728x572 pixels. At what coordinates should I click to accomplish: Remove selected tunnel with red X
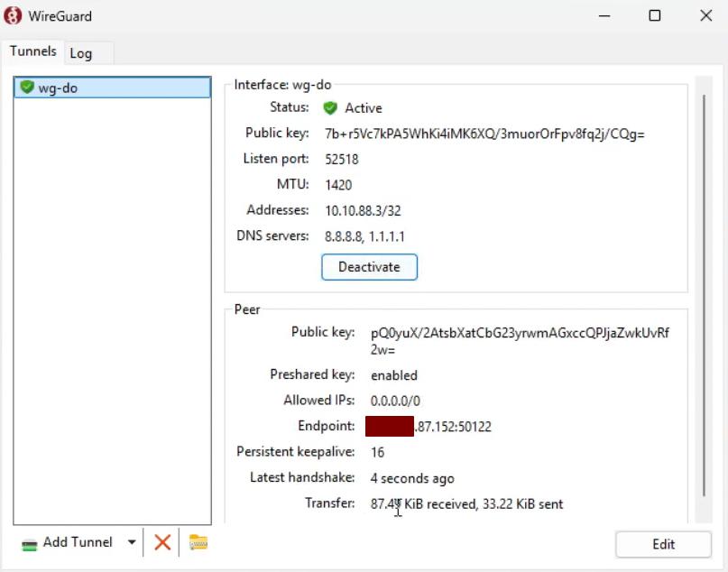coord(162,542)
